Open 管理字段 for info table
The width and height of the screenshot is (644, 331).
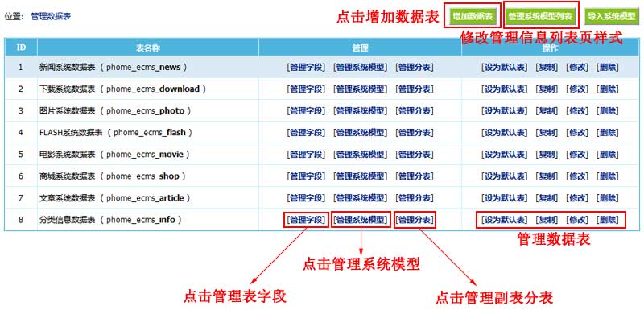306,219
